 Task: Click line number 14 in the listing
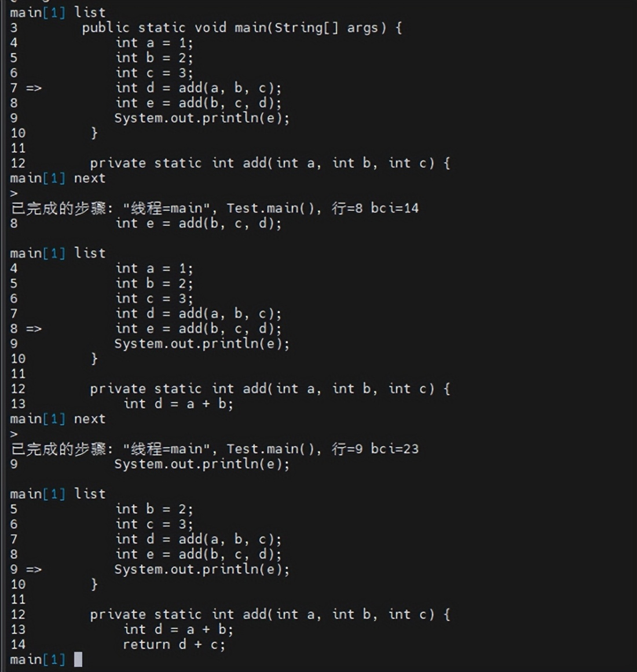[x=18, y=644]
